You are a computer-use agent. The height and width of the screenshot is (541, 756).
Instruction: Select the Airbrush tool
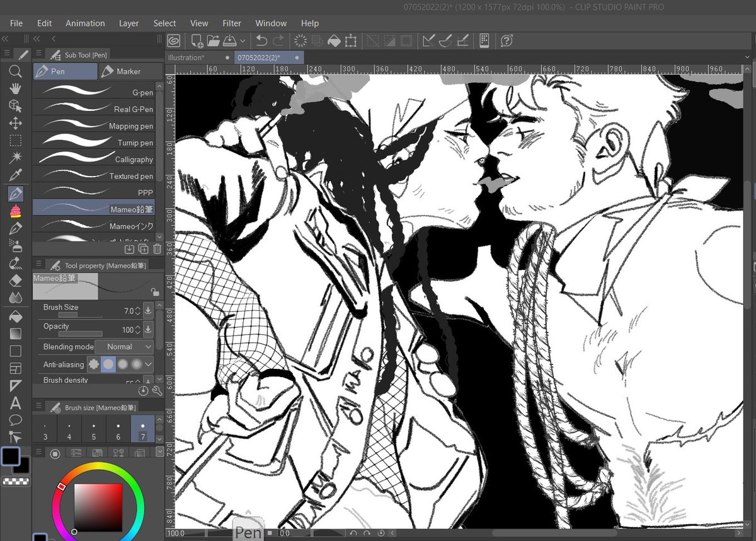pyautogui.click(x=16, y=246)
